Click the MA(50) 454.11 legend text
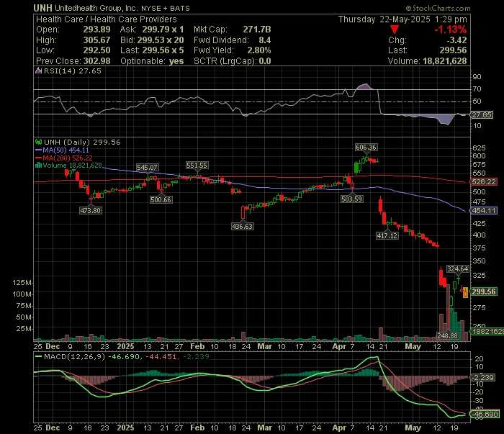This screenshot has height=434, width=504. coord(66,150)
